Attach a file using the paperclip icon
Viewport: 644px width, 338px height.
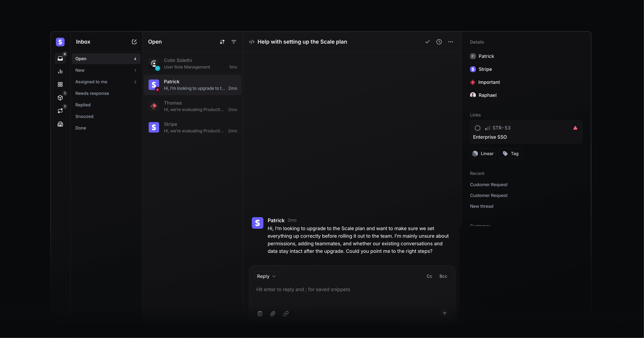pyautogui.click(x=272, y=313)
